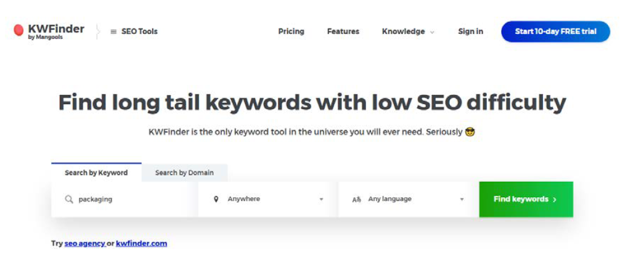The image size is (644, 262).
Task: Click the red KWFinder mango logo
Action: pos(18,30)
